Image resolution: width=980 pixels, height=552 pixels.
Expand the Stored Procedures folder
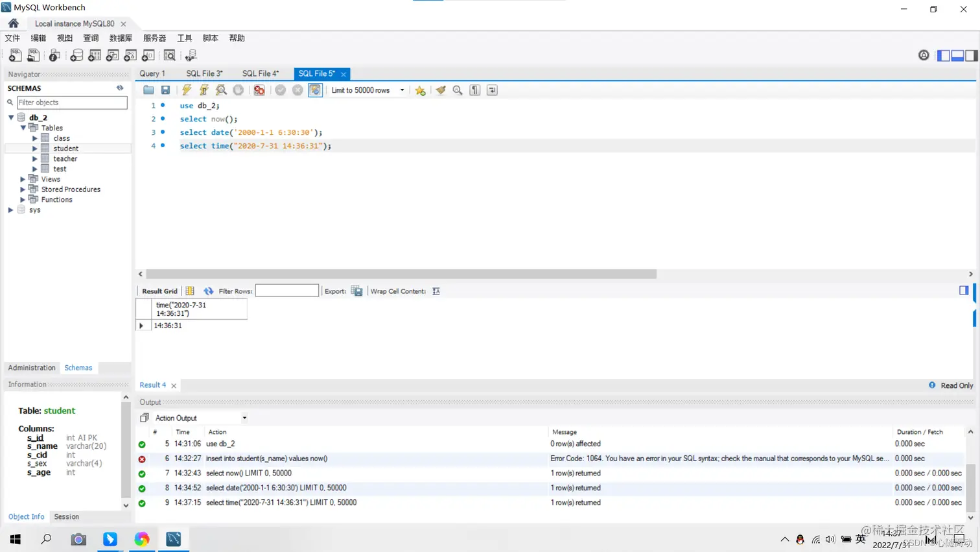coord(23,189)
